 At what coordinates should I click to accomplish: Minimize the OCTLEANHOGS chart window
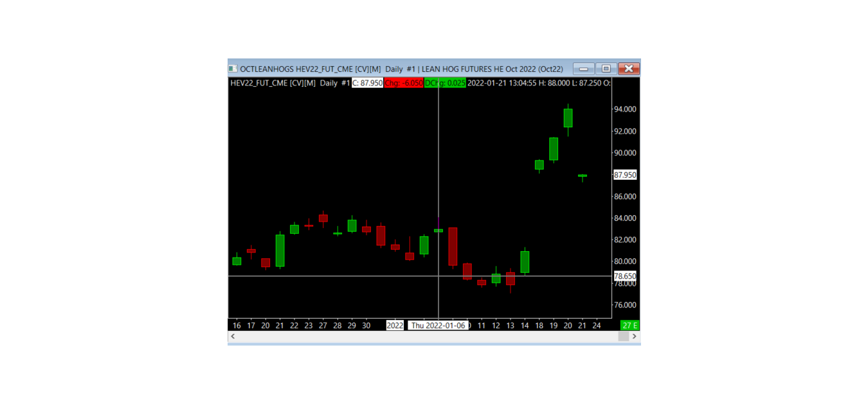coord(584,69)
